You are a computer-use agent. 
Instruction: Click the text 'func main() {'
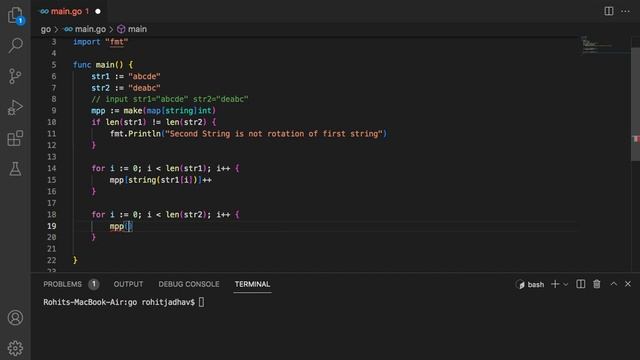coord(103,65)
